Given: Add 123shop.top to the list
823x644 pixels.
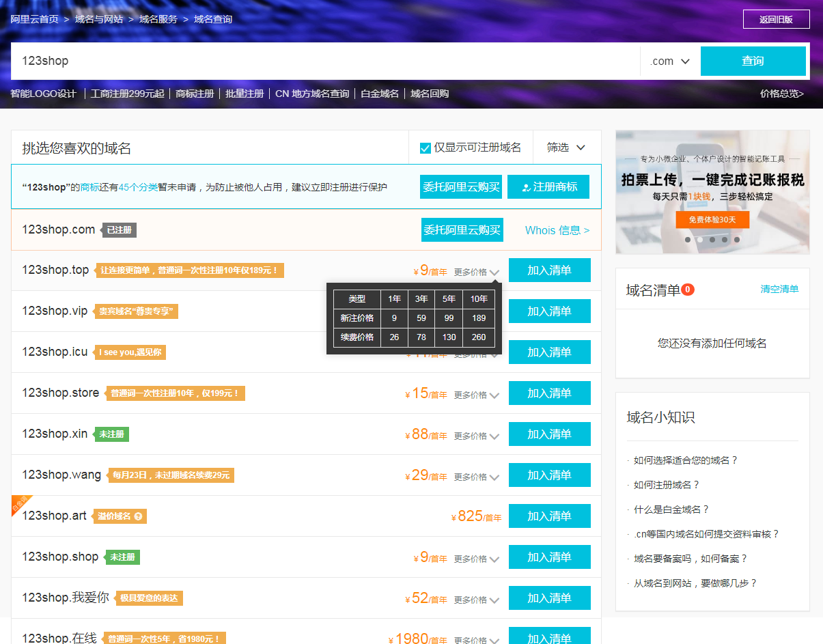Looking at the screenshot, I should click(550, 270).
